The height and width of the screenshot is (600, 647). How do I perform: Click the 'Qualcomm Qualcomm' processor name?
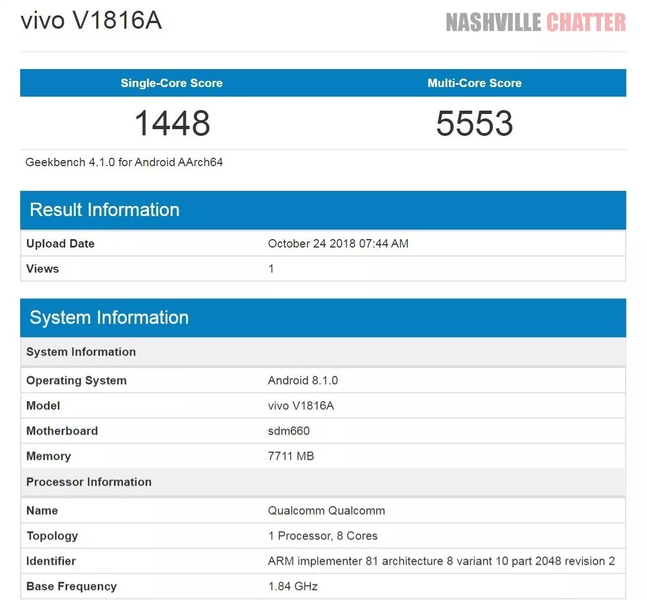(326, 510)
